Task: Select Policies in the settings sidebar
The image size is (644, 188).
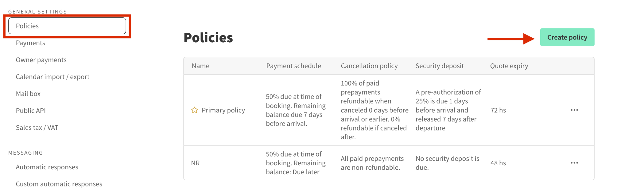Action: pyautogui.click(x=67, y=26)
